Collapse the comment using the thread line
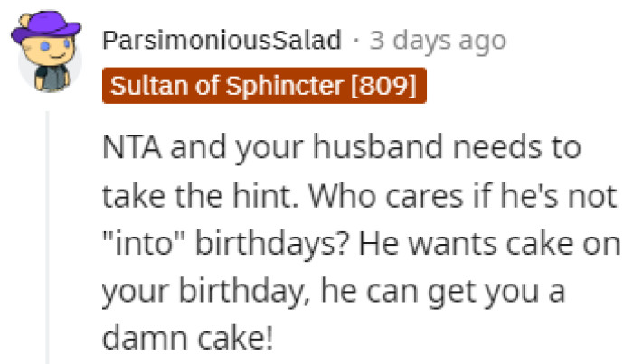This screenshot has width=633, height=364. pyautogui.click(x=47, y=237)
